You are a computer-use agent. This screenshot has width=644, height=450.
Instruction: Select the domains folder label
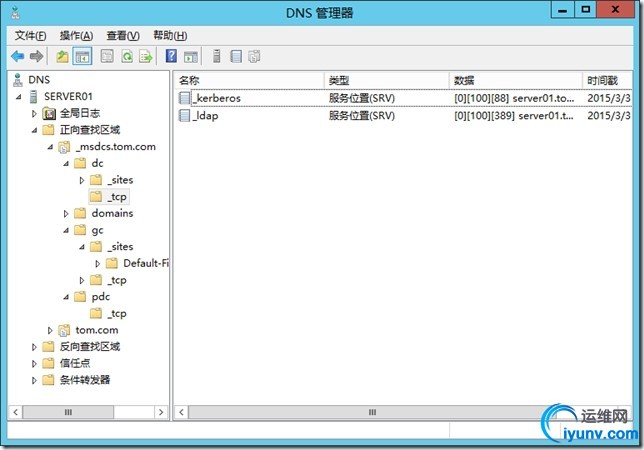112,213
